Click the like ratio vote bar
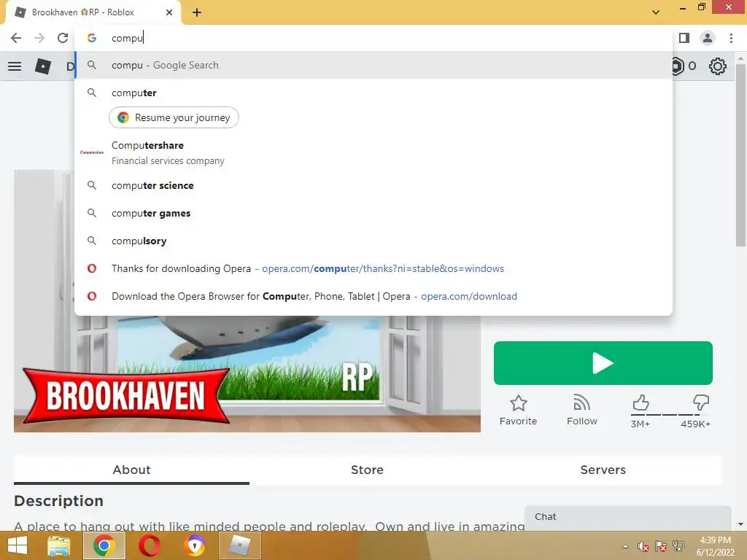 pyautogui.click(x=670, y=415)
